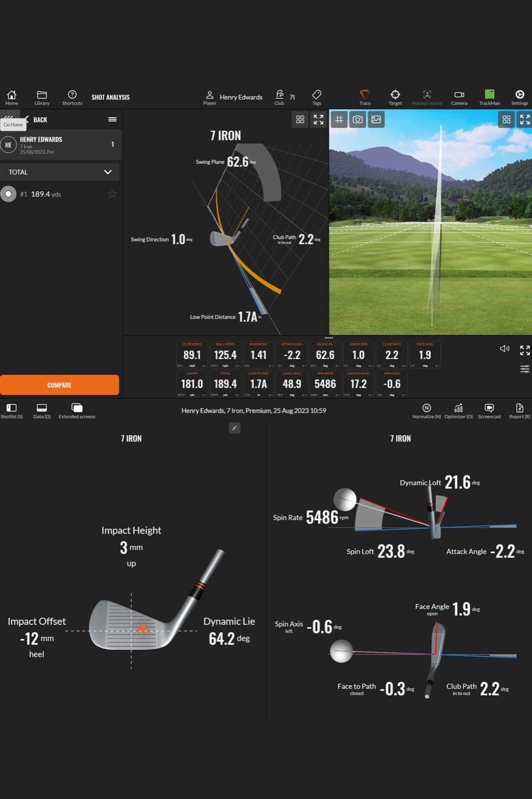Open the TrackMan green icon
This screenshot has height=799, width=532.
coord(489,98)
